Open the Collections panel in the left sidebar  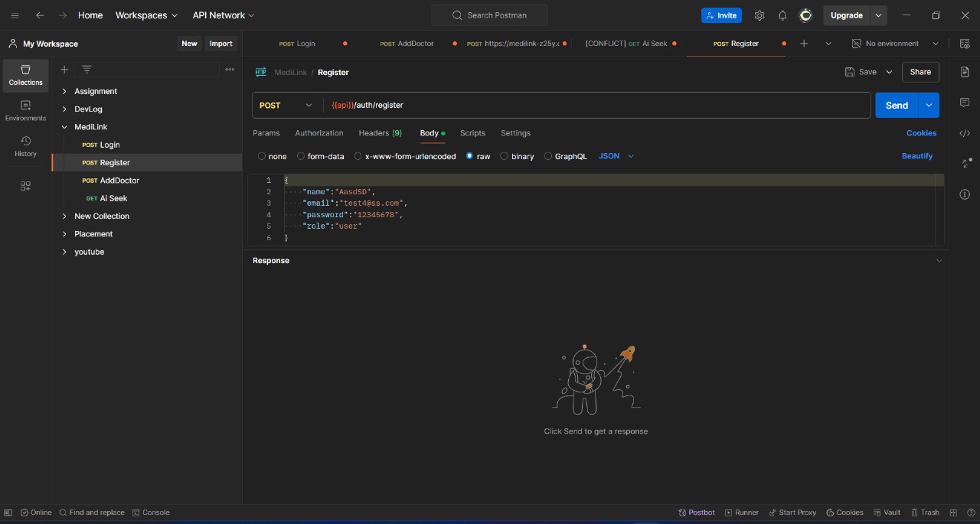(25, 74)
